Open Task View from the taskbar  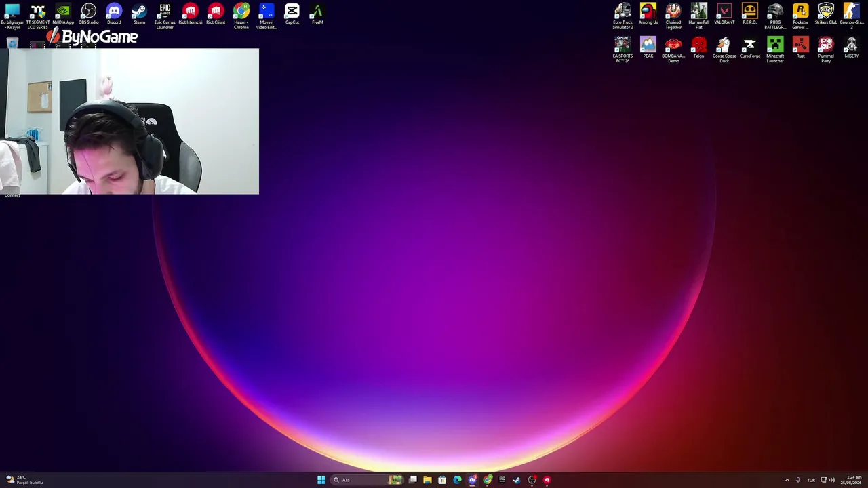(x=412, y=480)
